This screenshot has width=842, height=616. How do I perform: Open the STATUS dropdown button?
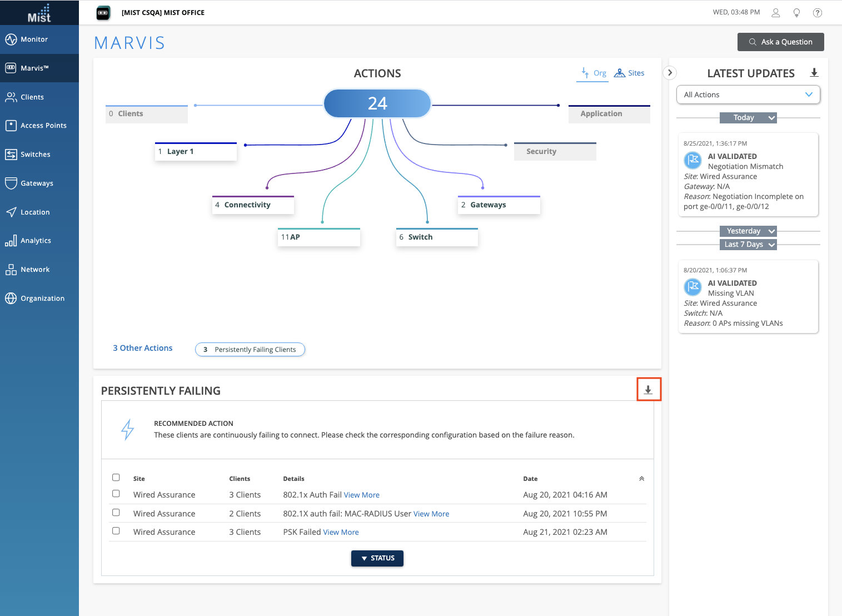coord(377,558)
